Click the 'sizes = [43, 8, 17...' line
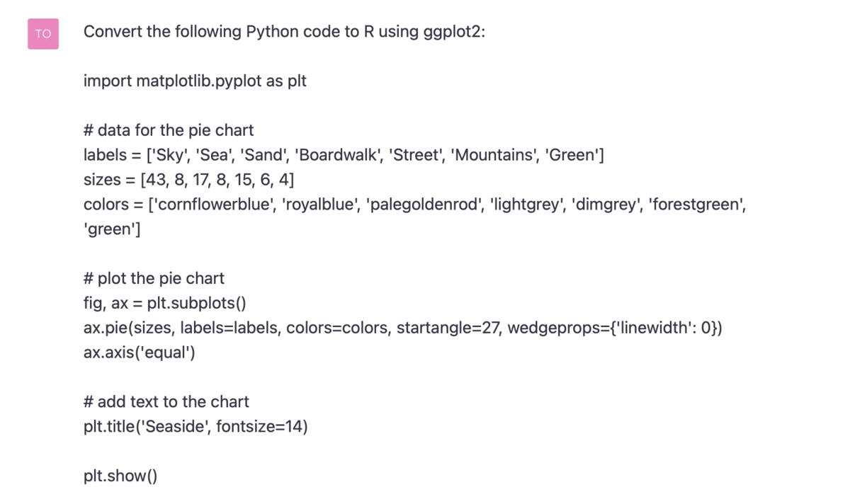 pos(188,180)
